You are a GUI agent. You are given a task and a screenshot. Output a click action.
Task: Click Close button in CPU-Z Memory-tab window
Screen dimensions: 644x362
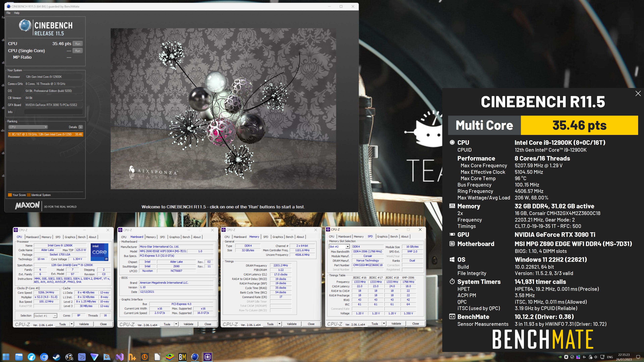click(x=311, y=324)
